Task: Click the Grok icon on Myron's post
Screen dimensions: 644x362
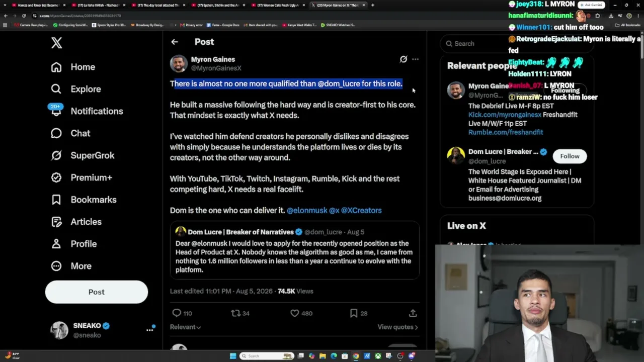Action: click(404, 59)
